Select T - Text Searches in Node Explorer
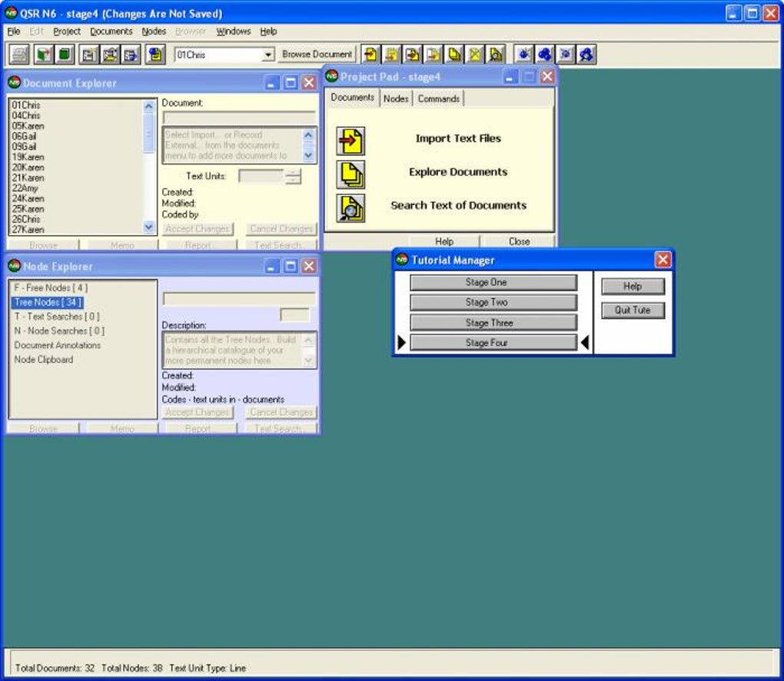This screenshot has height=681, width=784. 57,317
